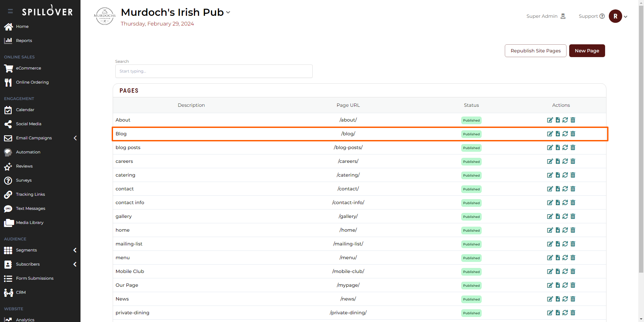Click the /mypage/ page URL cell
Screen dimensions: 644x322
(x=348, y=285)
